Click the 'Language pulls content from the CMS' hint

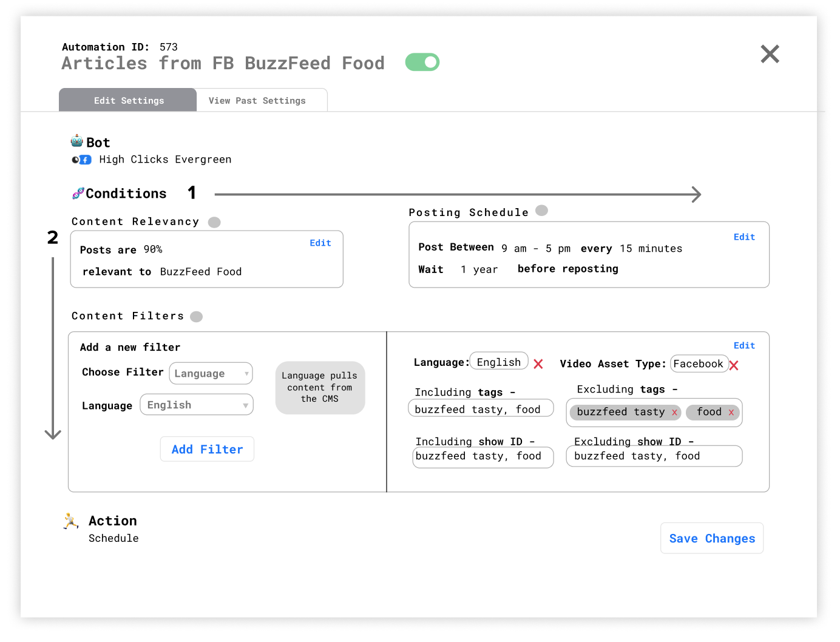[x=320, y=388]
